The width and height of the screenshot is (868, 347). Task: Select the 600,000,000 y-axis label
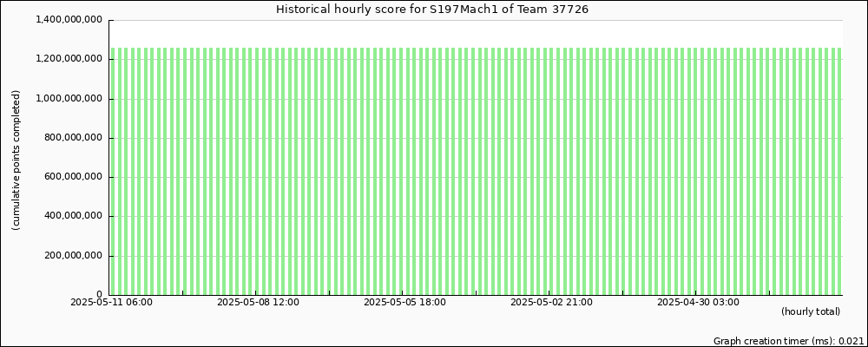[74, 177]
